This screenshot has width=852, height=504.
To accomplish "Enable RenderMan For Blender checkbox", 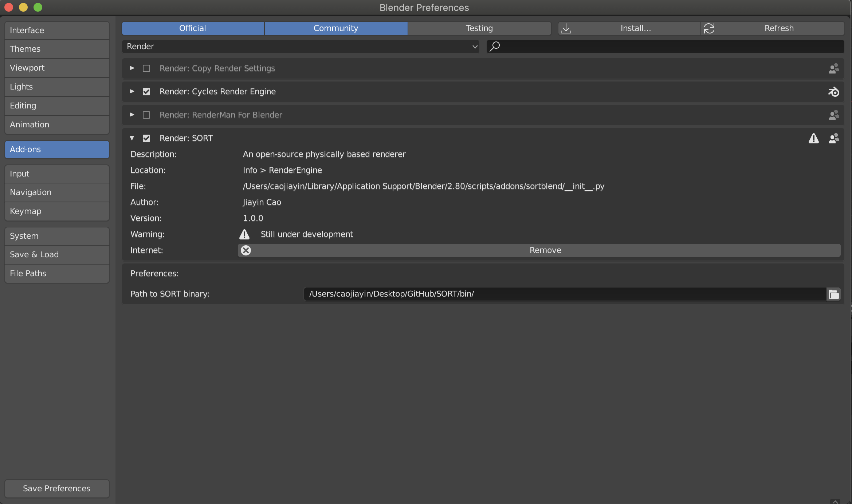I will [146, 115].
